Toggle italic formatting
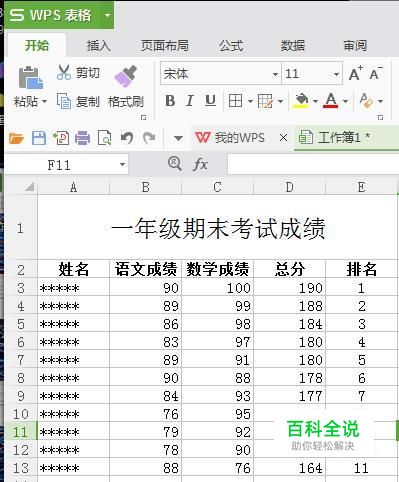Image resolution: width=399 pixels, height=482 pixels. (190, 101)
